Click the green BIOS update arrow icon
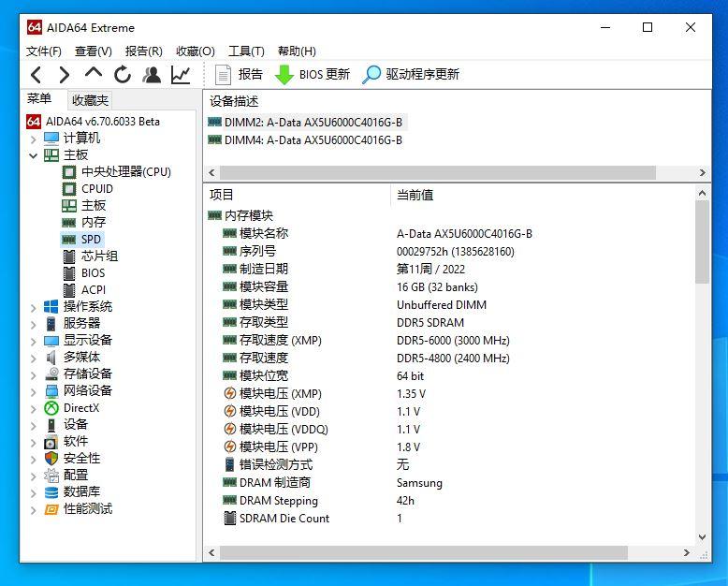 pos(284,75)
